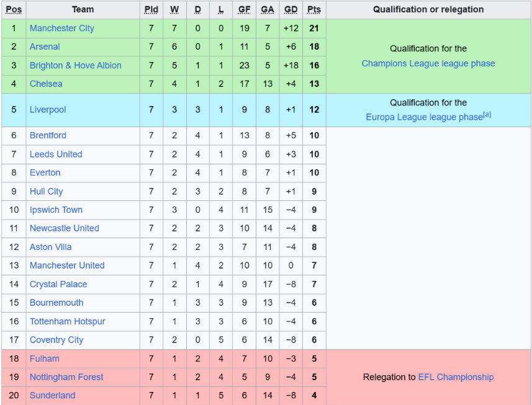Click footnote [a] superscript reference

[x=487, y=115]
